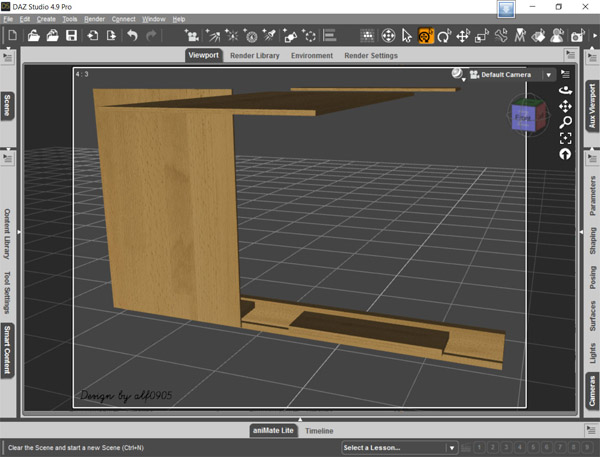Click the Save scene floppy disk icon
600x457 pixels.
71,36
